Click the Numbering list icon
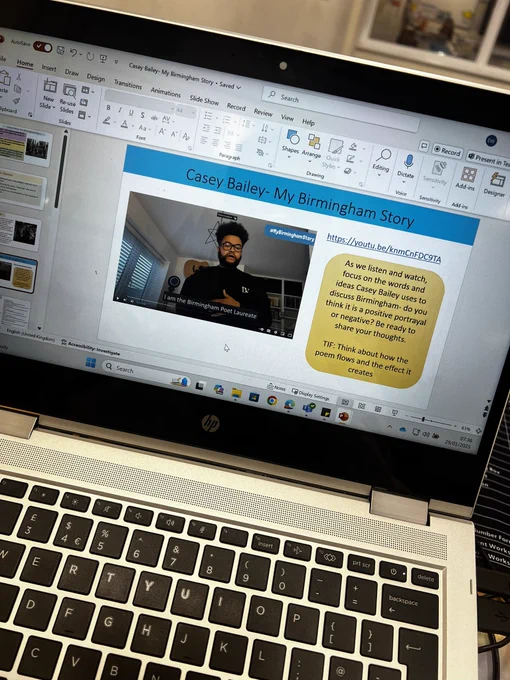This screenshot has width=510, height=680. pyautogui.click(x=227, y=119)
